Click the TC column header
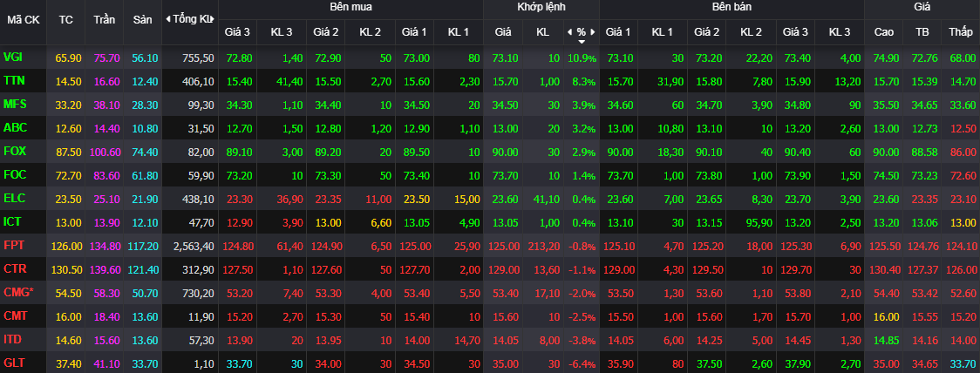 point(65,19)
